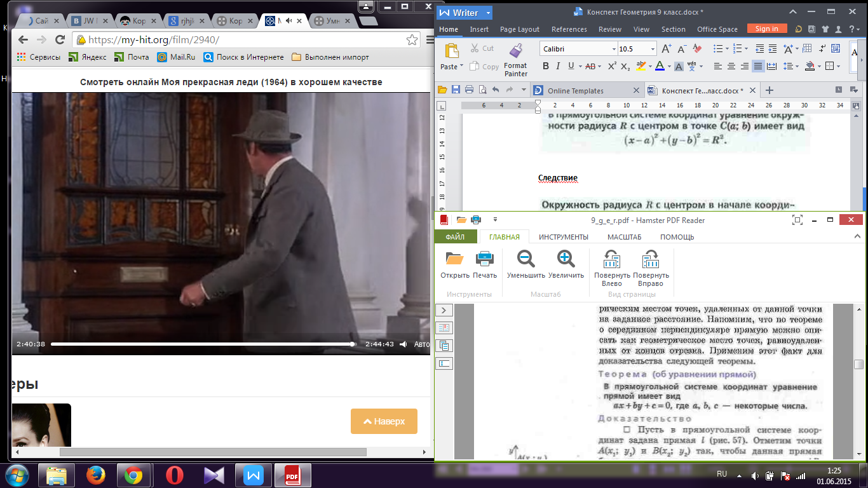The height and width of the screenshot is (488, 868).
Task: Click the Print Preview icon in Writer
Action: (481, 90)
